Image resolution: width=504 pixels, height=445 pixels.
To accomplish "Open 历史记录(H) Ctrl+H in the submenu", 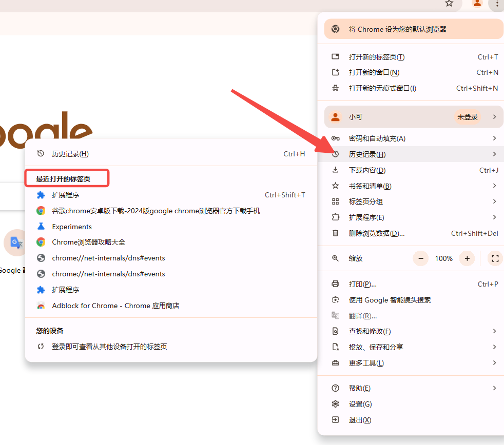I will (x=171, y=154).
